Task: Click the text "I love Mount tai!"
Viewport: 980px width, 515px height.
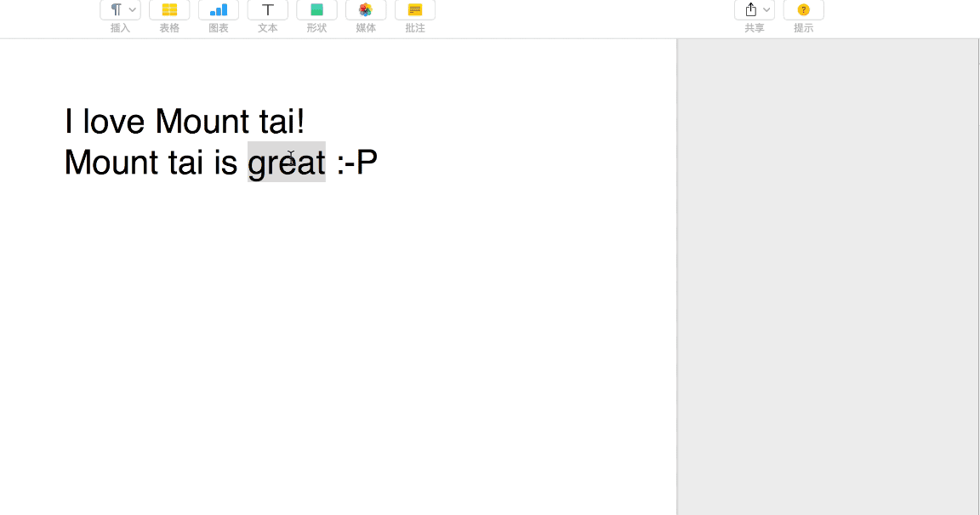Action: click(x=185, y=122)
